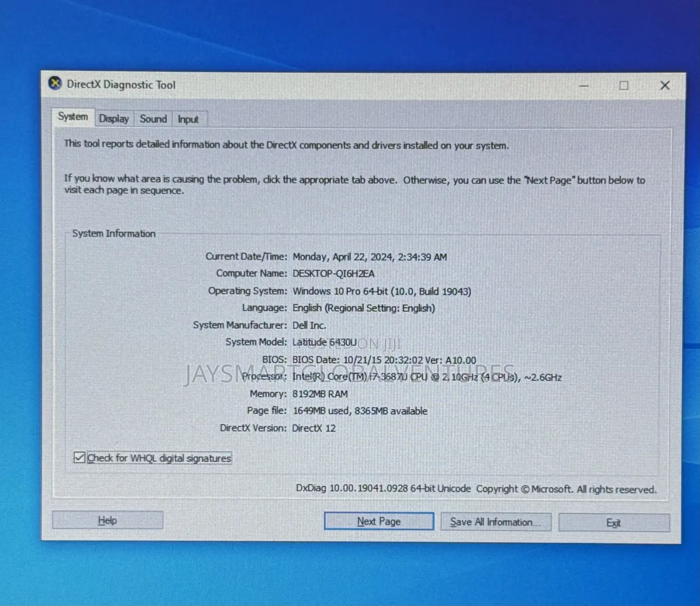Click the DirectX Diagnostic Tool title icon
The height and width of the screenshot is (606, 700).
point(55,83)
